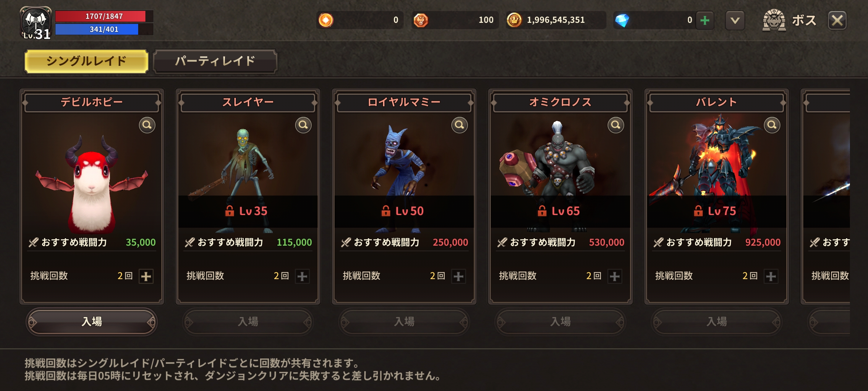
Task: Enter デビルホピー raid with 入場 button
Action: pos(92,321)
